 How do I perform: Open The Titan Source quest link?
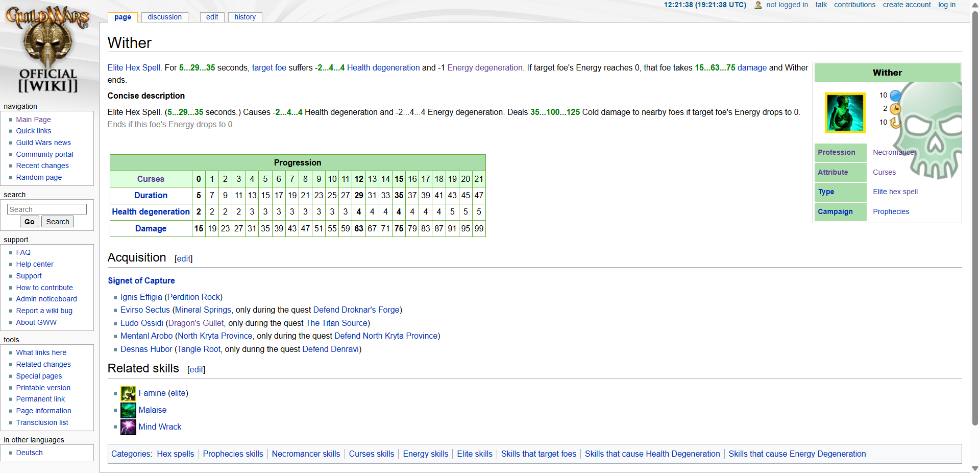[337, 323]
